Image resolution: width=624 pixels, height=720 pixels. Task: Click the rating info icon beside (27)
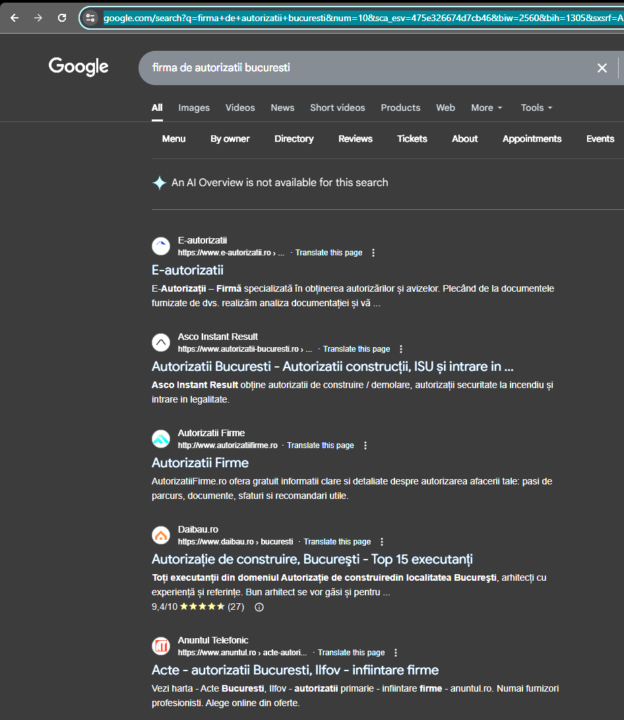tap(259, 607)
